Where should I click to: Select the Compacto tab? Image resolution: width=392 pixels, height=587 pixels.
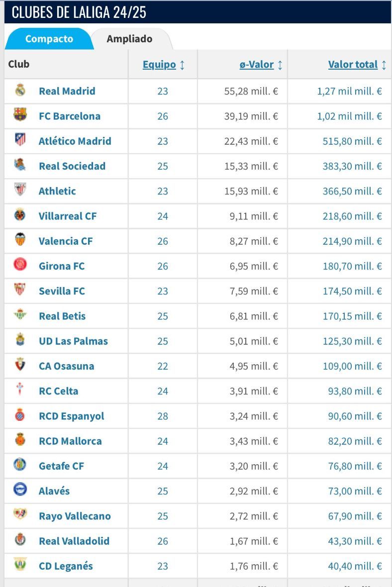coord(48,38)
